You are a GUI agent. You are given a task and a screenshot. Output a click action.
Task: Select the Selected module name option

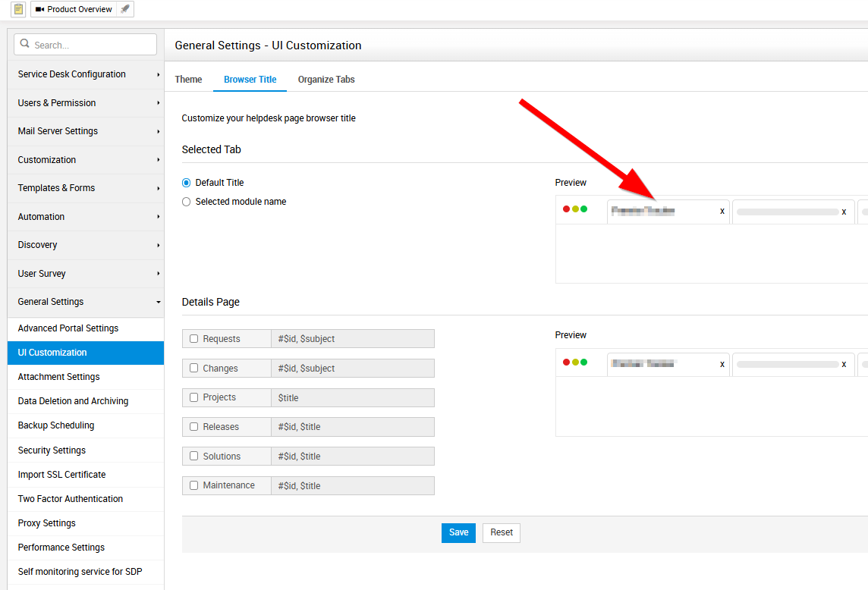[x=187, y=202]
